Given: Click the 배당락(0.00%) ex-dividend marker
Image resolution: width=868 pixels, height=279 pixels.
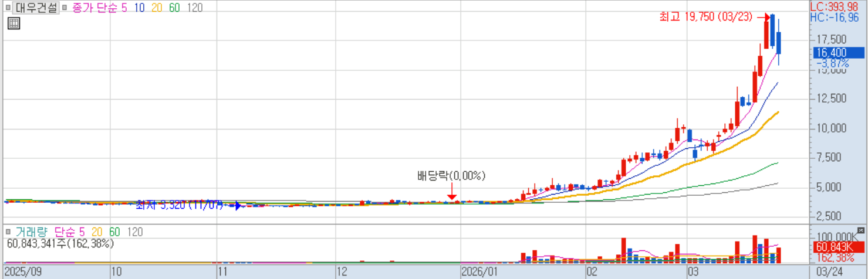Looking at the screenshot, I should [451, 176].
